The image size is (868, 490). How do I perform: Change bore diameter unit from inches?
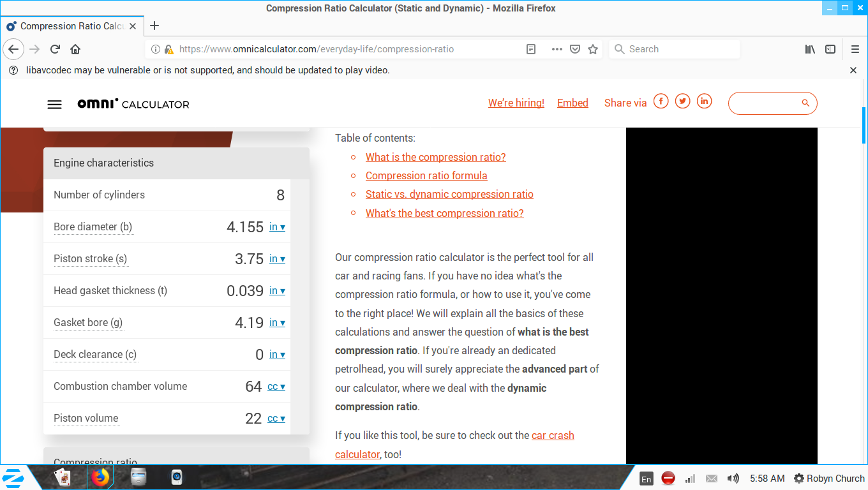277,226
